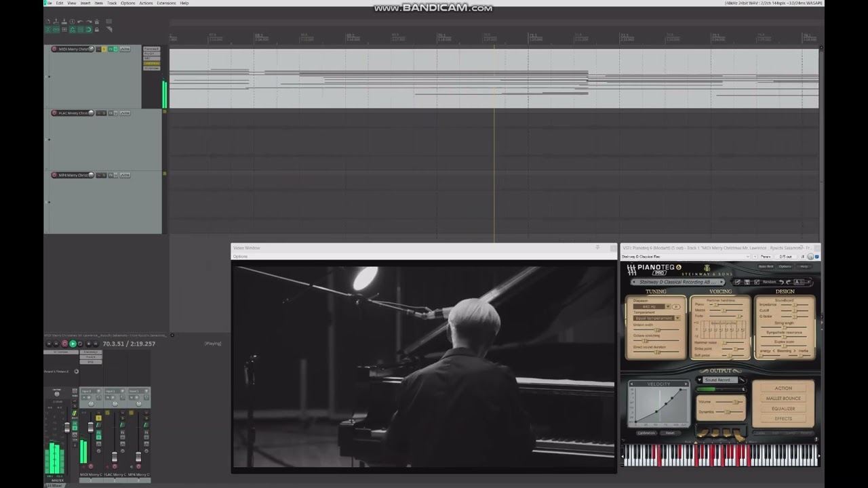Open the View menu
This screenshot has width=868, height=488.
click(73, 3)
